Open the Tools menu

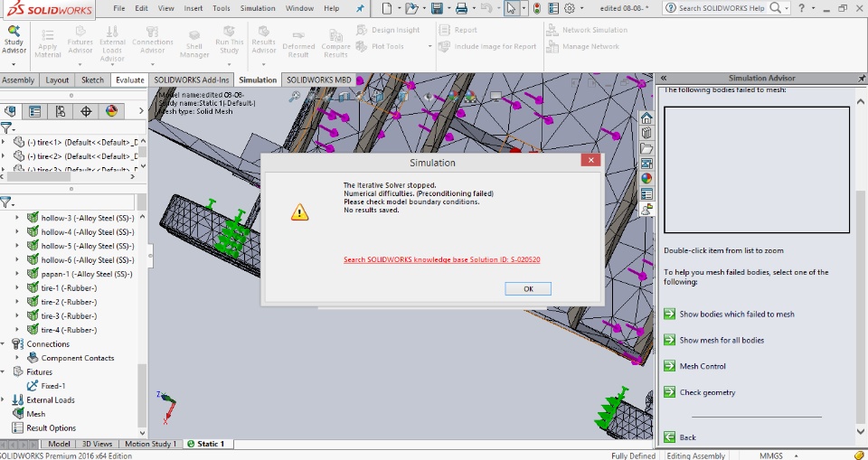[x=221, y=8]
